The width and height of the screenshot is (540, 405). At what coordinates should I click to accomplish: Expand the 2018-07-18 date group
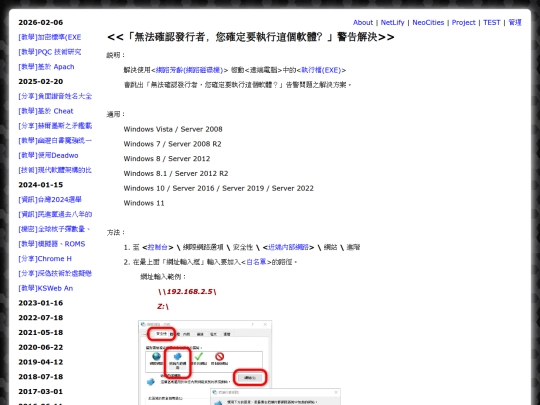(41, 377)
